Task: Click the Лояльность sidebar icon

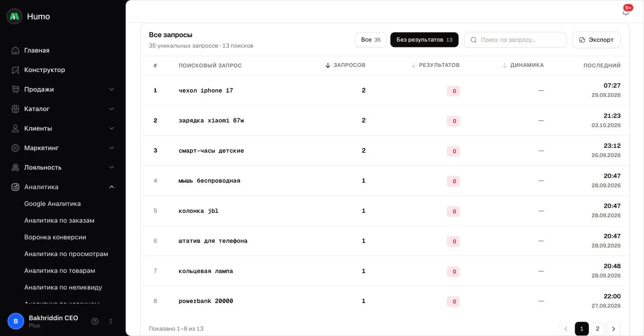Action: (15, 167)
